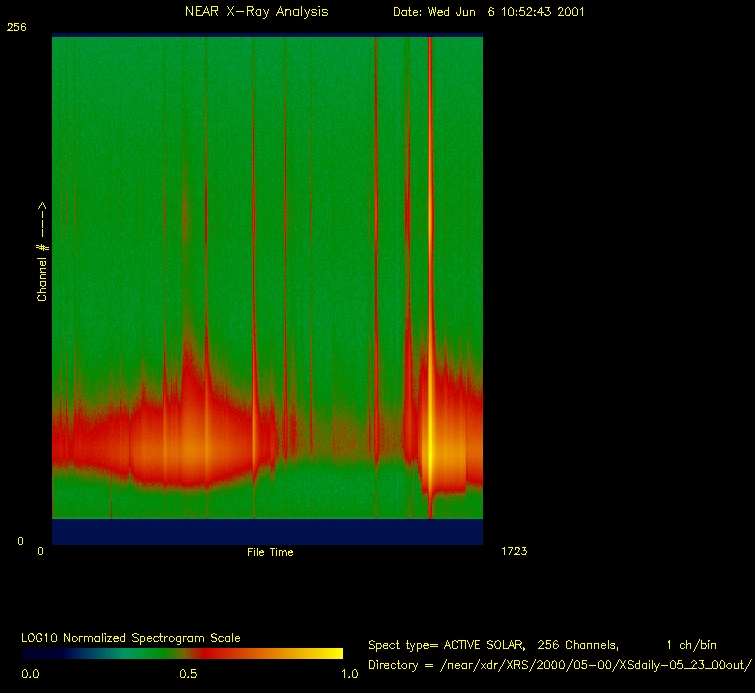
Task: Click the dark blue band at spectrogram bottom
Action: (267, 531)
